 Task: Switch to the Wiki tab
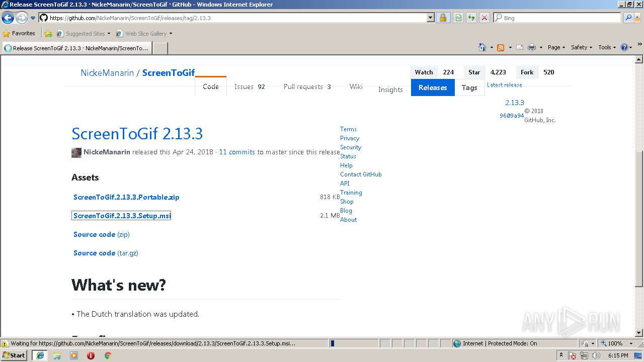point(356,86)
